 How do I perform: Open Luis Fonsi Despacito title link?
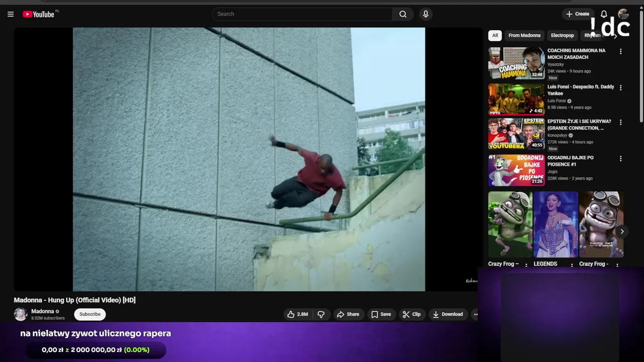[x=581, y=90]
